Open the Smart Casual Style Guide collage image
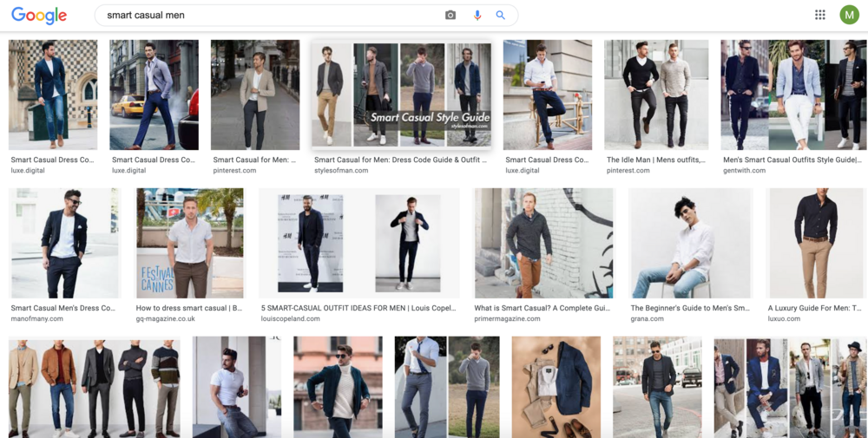 [x=401, y=95]
